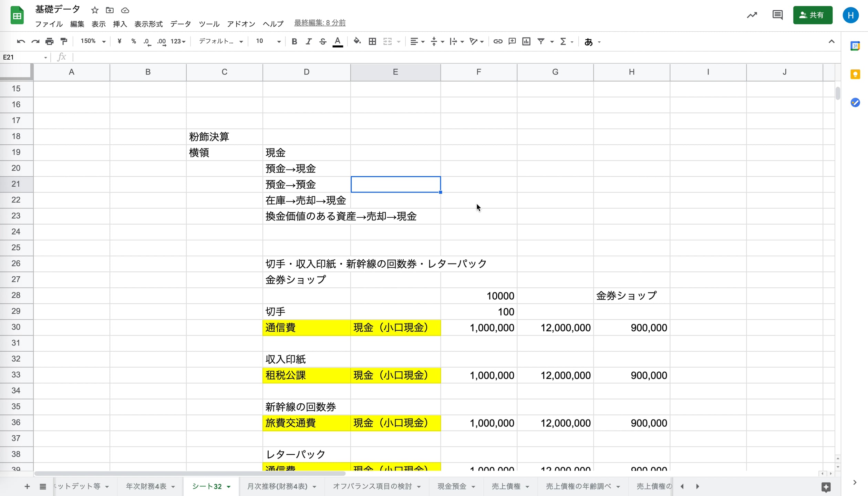
Task: Expand the font size dropdown
Action: [278, 41]
